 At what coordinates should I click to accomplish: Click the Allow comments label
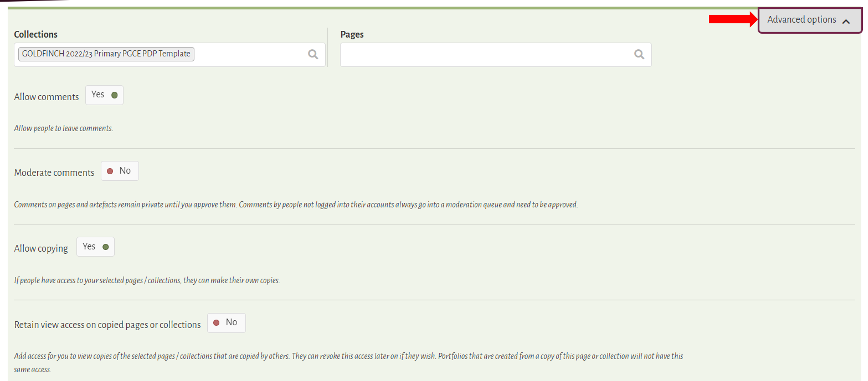click(x=46, y=97)
